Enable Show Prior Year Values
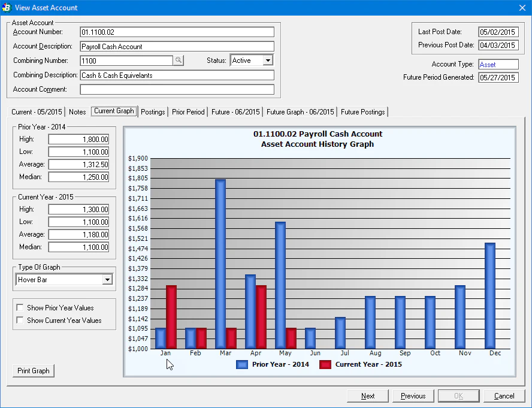Viewport: 532px width, 408px height. click(x=20, y=307)
